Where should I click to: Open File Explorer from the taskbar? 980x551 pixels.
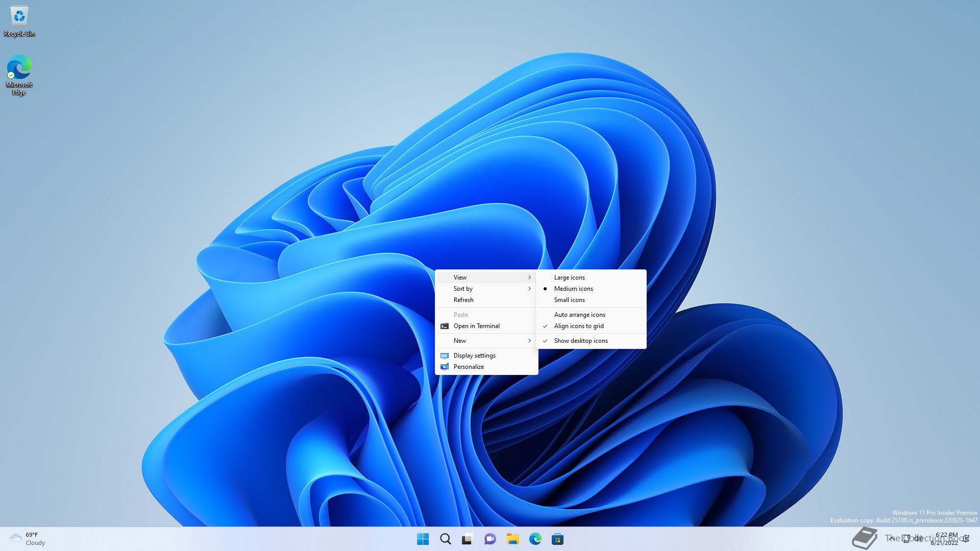[512, 539]
